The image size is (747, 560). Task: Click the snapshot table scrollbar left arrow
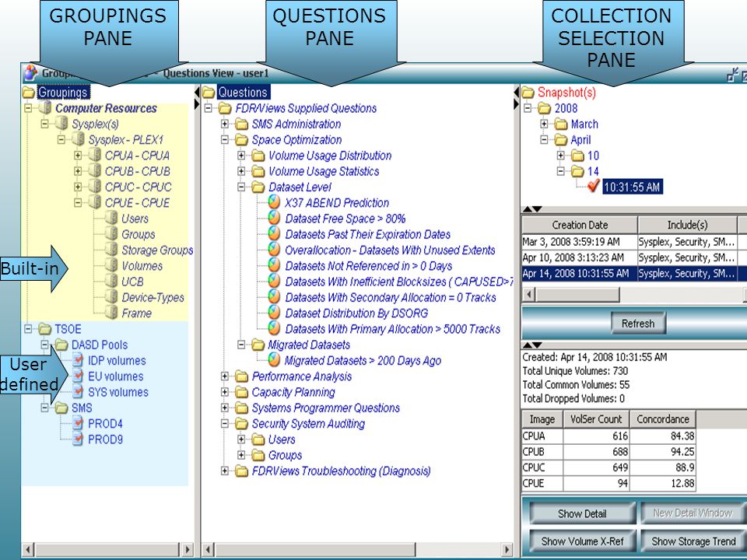point(529,295)
